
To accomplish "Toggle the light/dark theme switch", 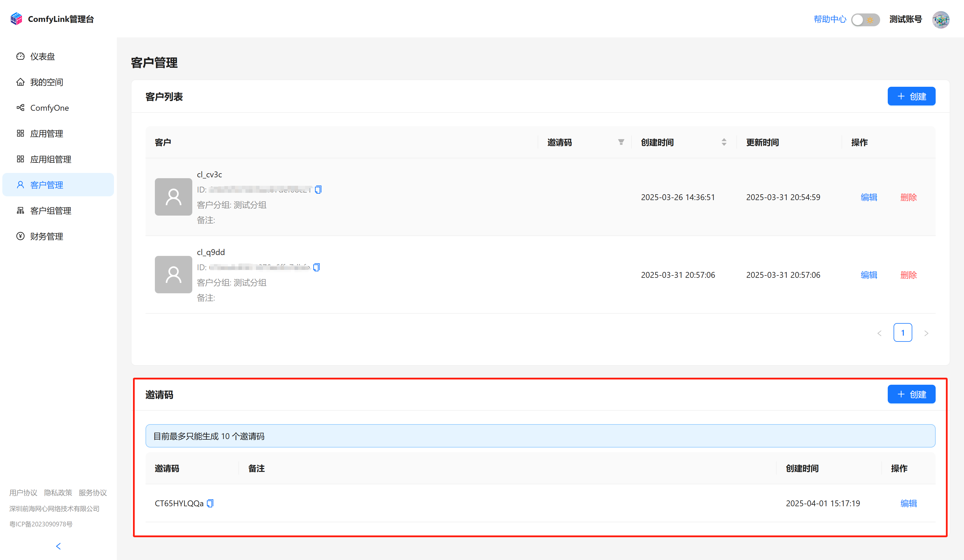I will 865,20.
